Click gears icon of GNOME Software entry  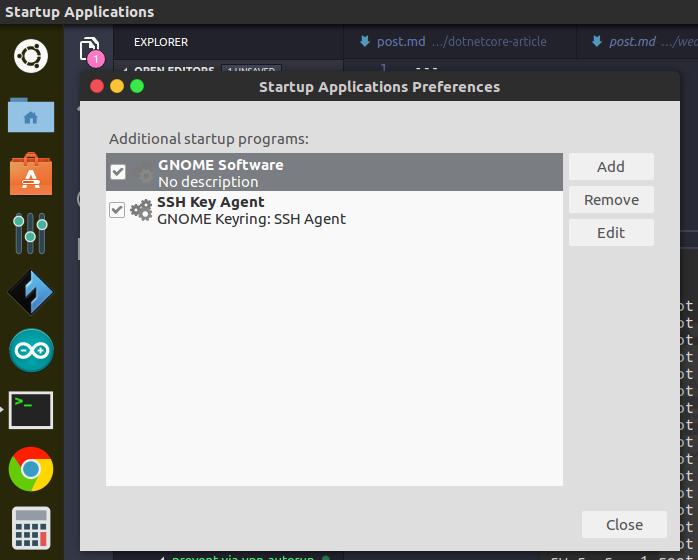click(143, 173)
